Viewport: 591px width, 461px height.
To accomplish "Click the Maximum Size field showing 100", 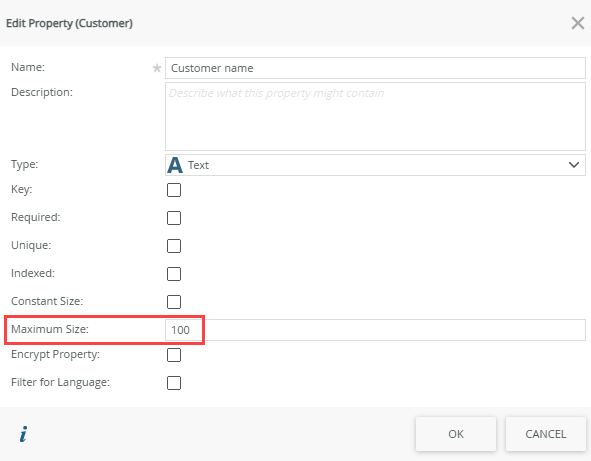I will click(x=375, y=330).
